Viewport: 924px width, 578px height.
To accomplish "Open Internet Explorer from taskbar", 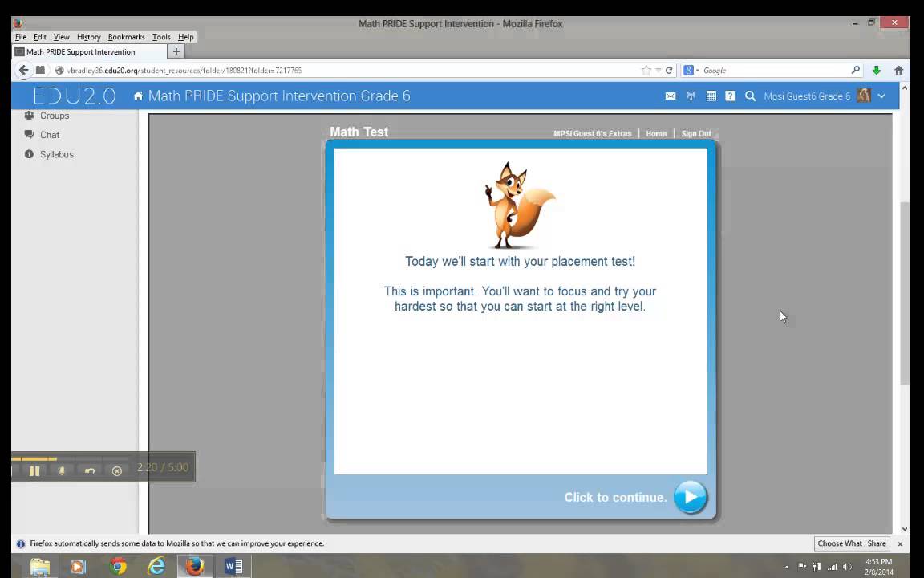I will coord(156,567).
